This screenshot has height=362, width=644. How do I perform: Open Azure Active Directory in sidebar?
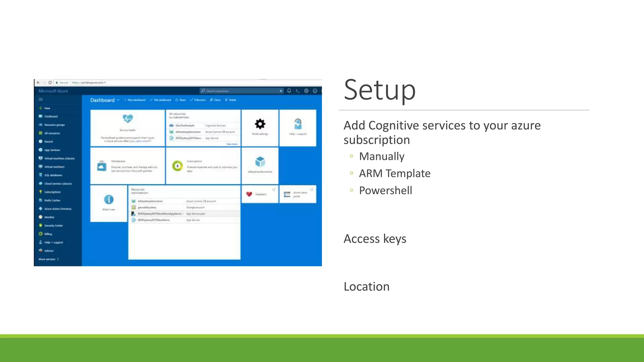tap(58, 209)
